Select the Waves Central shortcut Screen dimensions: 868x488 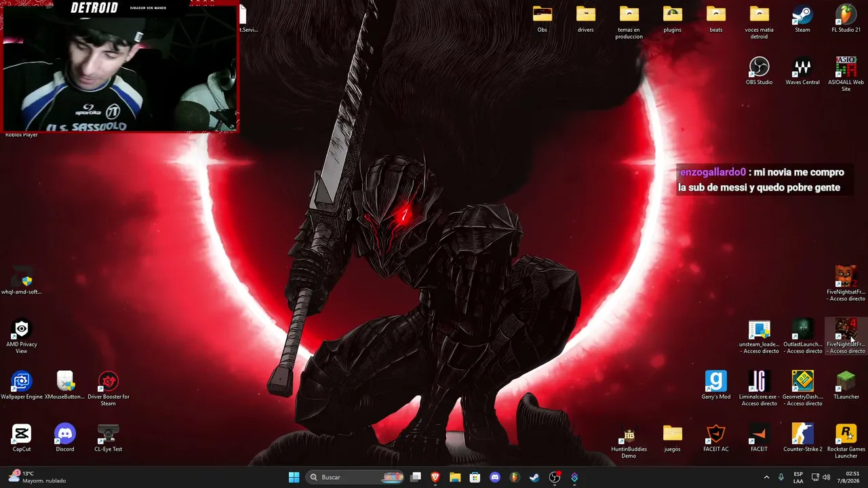pos(802,71)
